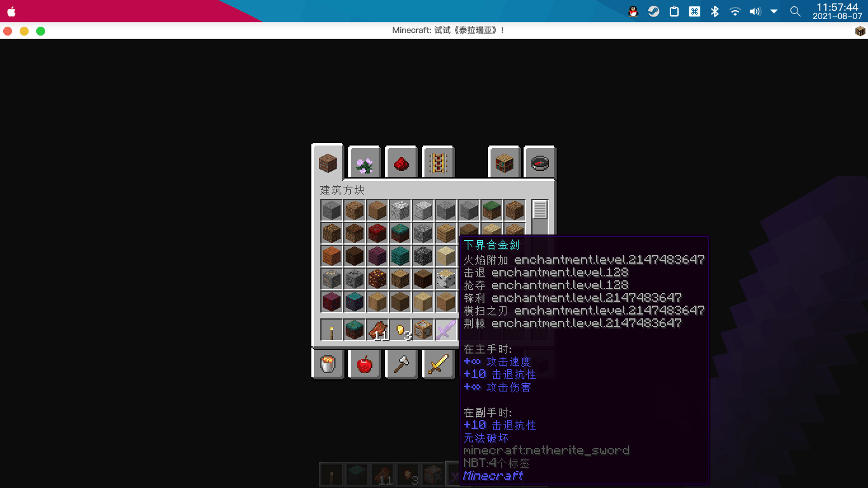Select the pale sand block
868x488 pixels.
point(446,256)
